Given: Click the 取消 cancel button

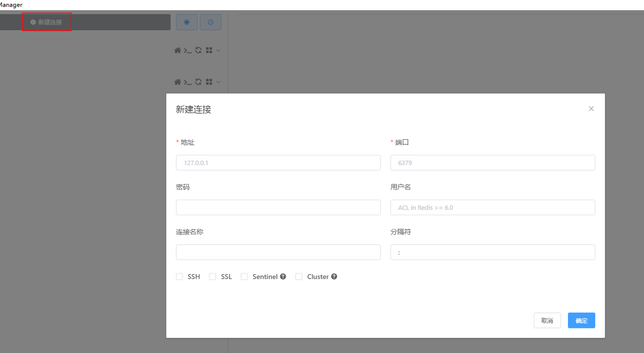Looking at the screenshot, I should [x=547, y=320].
